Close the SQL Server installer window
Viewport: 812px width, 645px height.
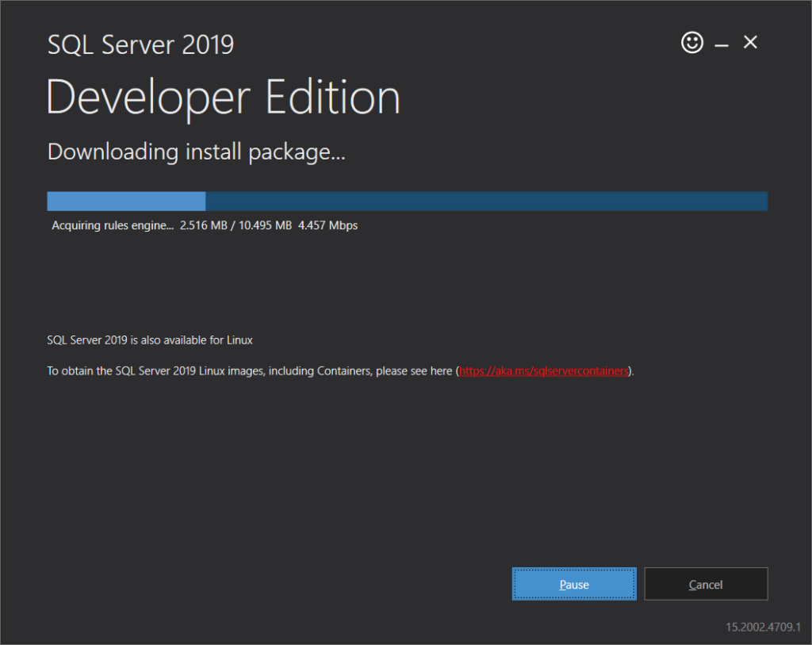click(x=750, y=42)
